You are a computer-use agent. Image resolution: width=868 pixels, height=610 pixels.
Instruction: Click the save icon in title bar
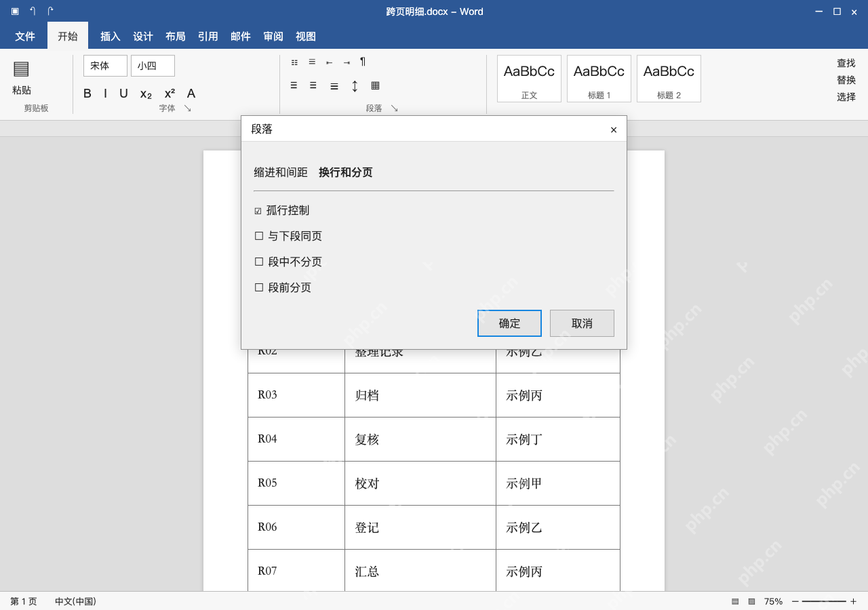[15, 11]
